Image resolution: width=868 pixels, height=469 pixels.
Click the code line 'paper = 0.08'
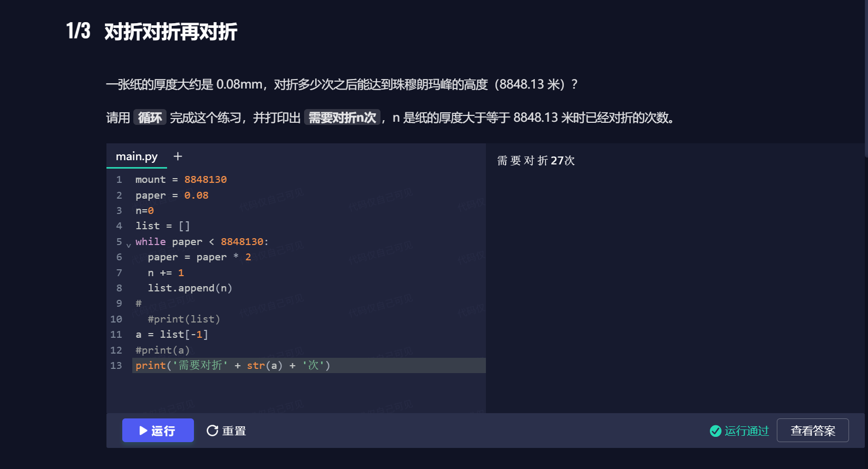172,196
